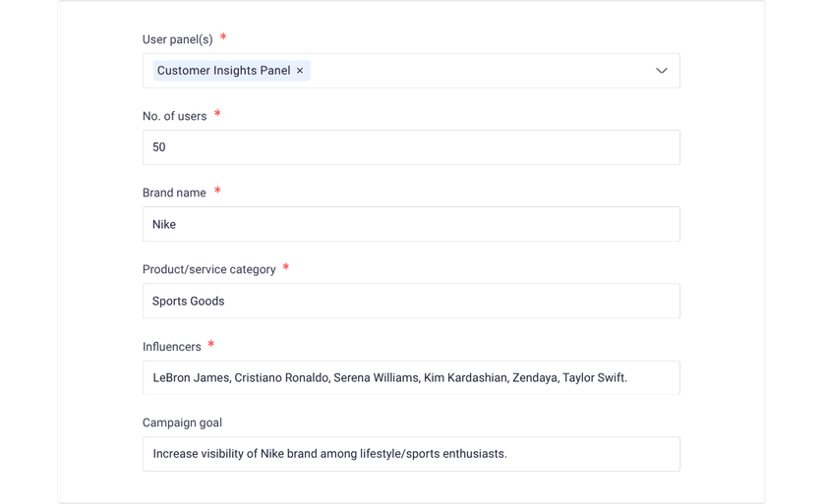The image size is (823, 504).
Task: Click the Product/service category label
Action: click(208, 269)
